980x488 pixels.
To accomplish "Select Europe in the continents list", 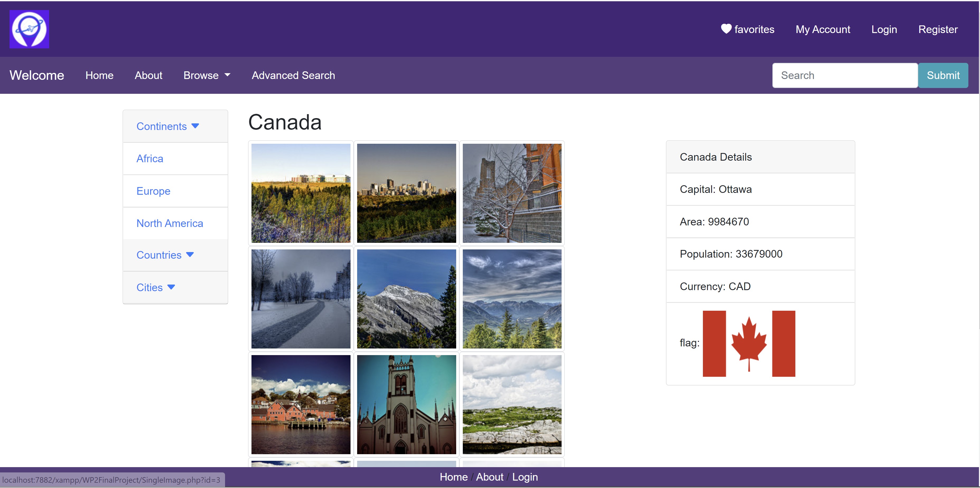I will click(175, 191).
